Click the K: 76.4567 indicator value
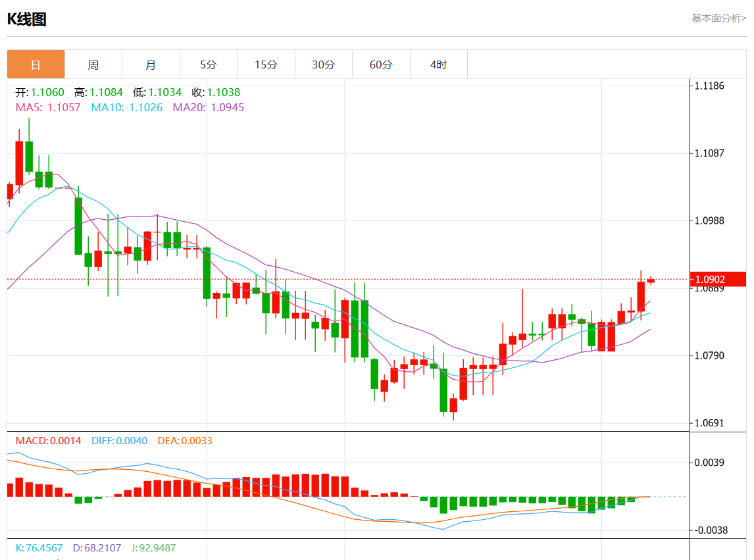 39,547
